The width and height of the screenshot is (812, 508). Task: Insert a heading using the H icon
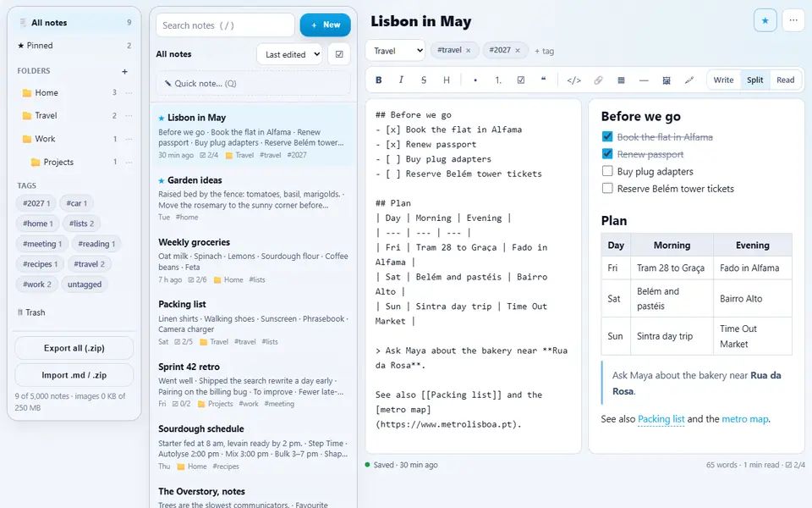tap(447, 80)
